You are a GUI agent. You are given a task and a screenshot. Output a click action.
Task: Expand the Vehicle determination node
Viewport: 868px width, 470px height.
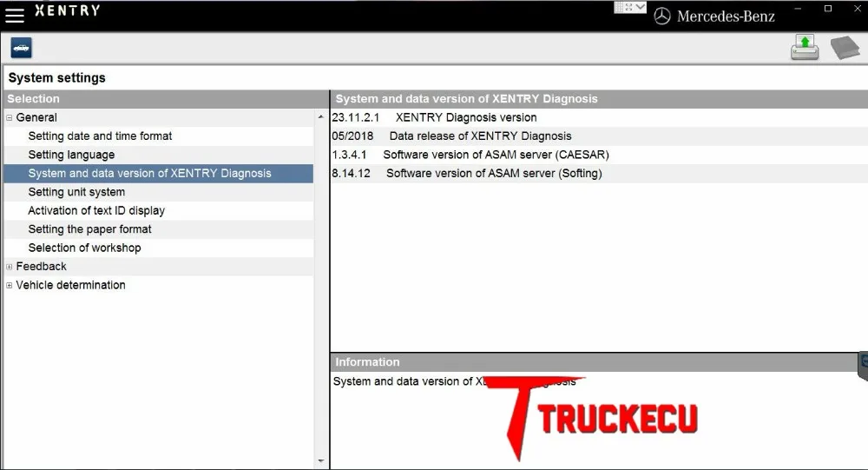coord(9,286)
